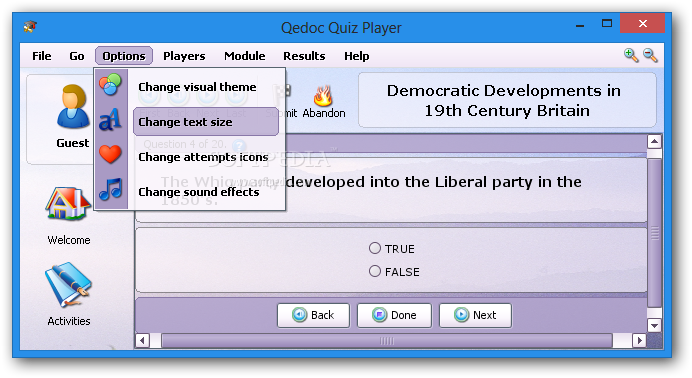Click the vertical scrollbar up arrow
The width and height of the screenshot is (692, 378).
(654, 142)
